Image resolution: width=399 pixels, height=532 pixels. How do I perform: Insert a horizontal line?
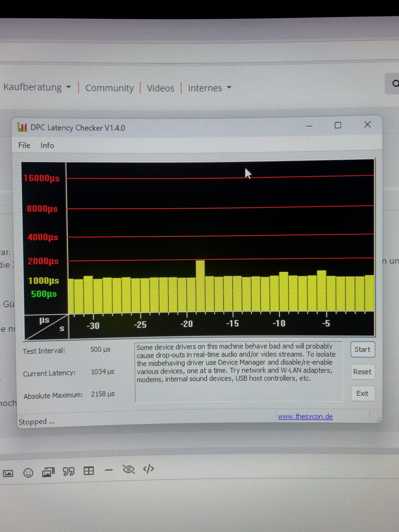point(109,470)
